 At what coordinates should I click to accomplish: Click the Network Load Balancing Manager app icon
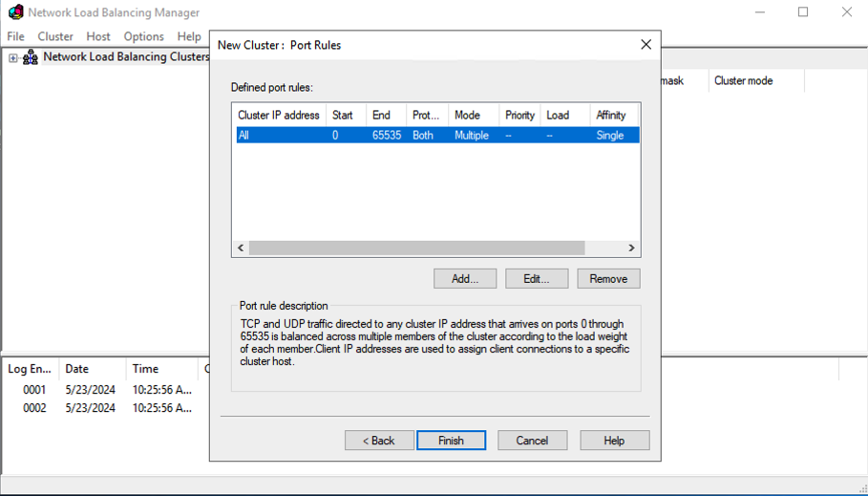pyautogui.click(x=15, y=12)
